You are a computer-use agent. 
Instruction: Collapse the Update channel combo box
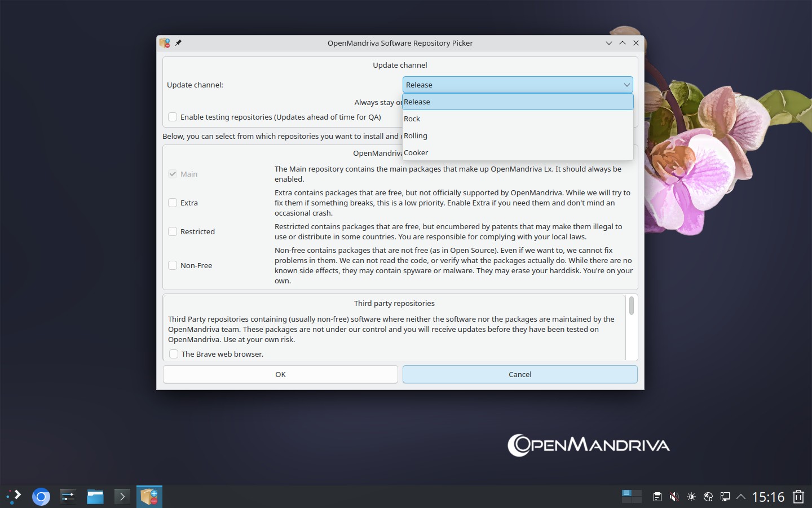(x=518, y=85)
